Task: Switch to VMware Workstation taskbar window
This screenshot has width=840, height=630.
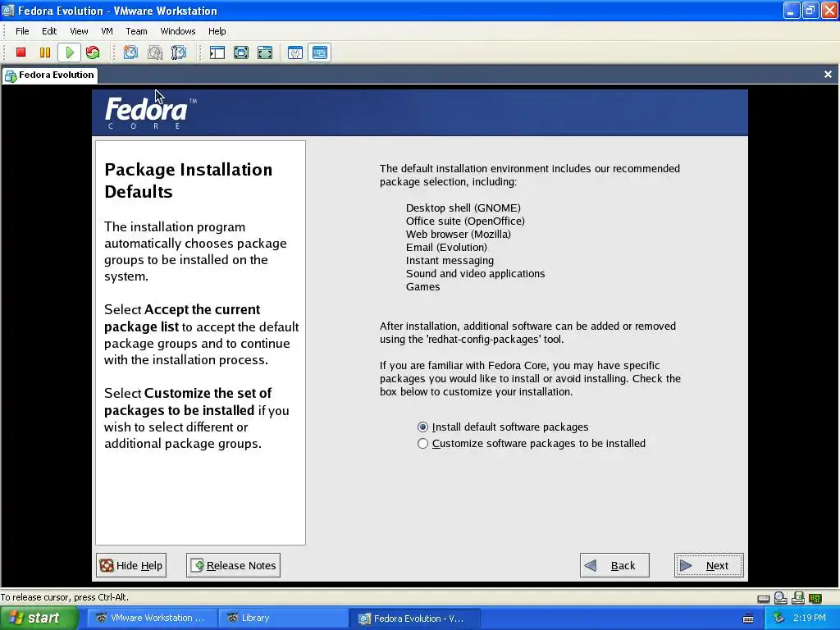Action: (x=151, y=619)
